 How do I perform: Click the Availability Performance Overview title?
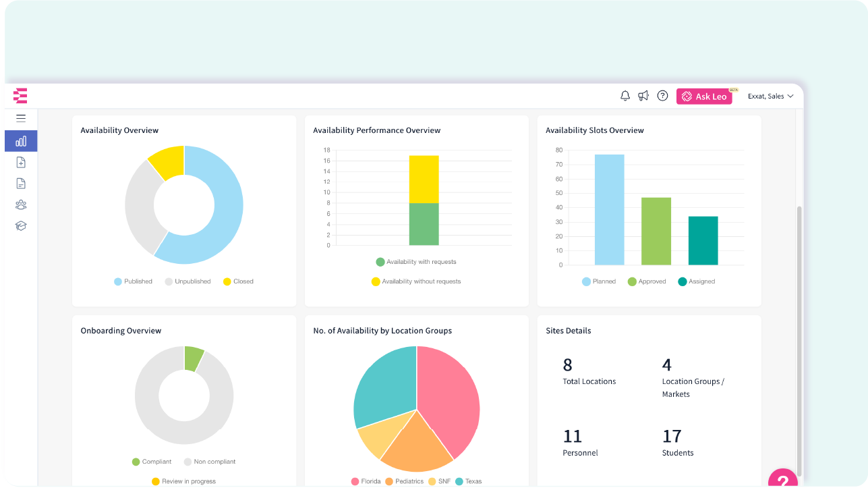coord(376,130)
